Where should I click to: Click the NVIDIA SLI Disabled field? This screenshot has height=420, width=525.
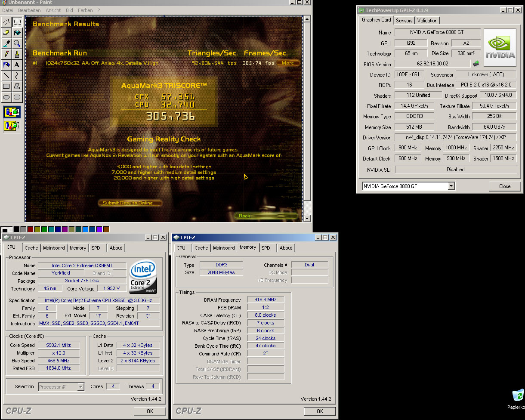click(x=456, y=170)
